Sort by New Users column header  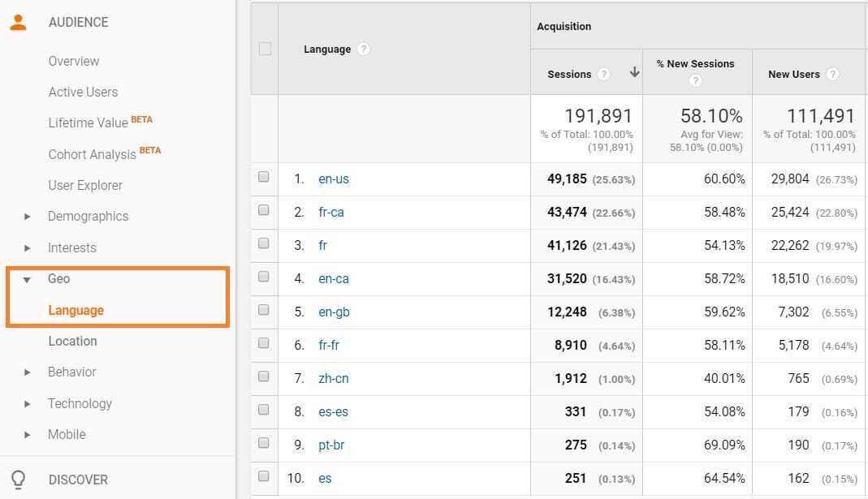pos(793,74)
